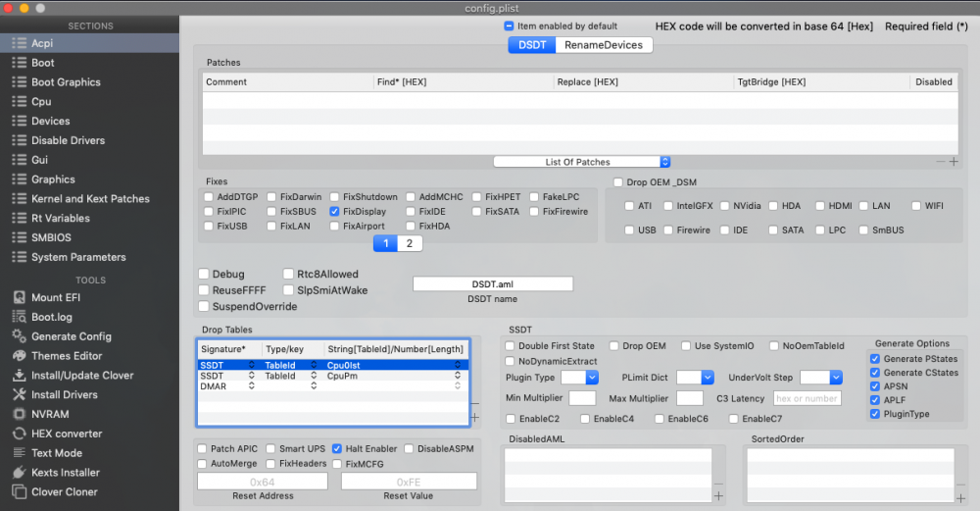This screenshot has width=980, height=511.
Task: Open the Boot.log tool icon
Action: pyautogui.click(x=20, y=317)
